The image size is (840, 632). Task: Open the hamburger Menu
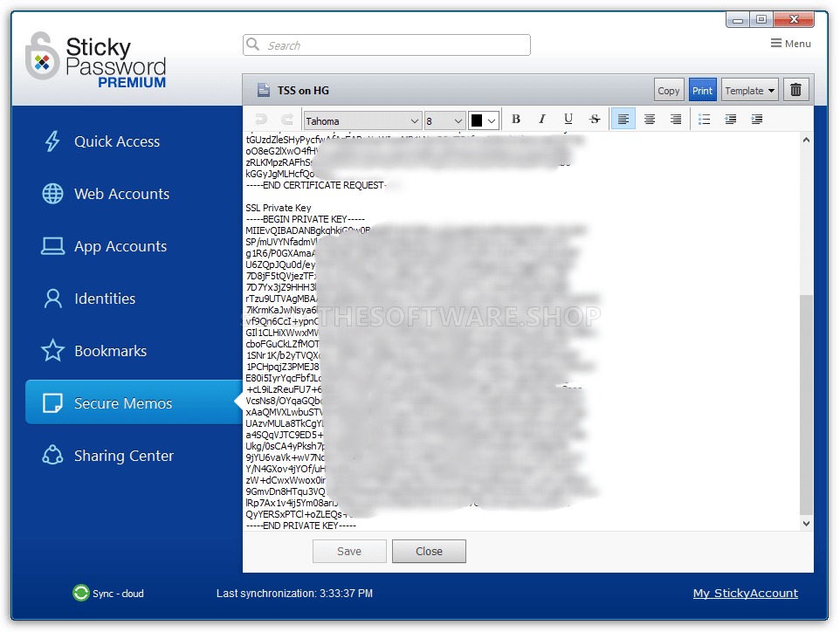point(791,44)
